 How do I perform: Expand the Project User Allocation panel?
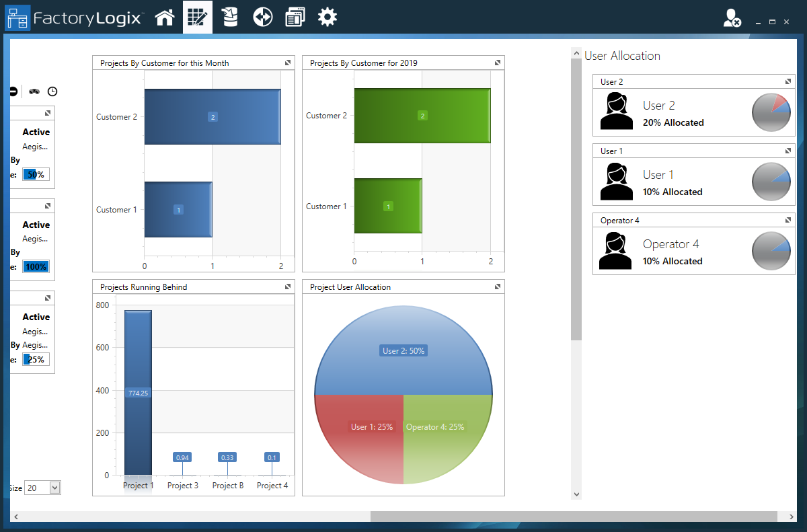[498, 287]
